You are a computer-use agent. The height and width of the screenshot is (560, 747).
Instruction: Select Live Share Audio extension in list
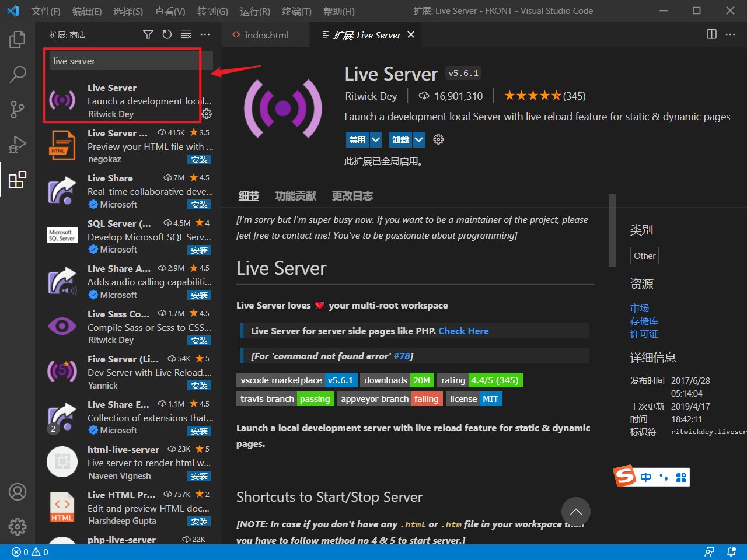click(x=130, y=282)
